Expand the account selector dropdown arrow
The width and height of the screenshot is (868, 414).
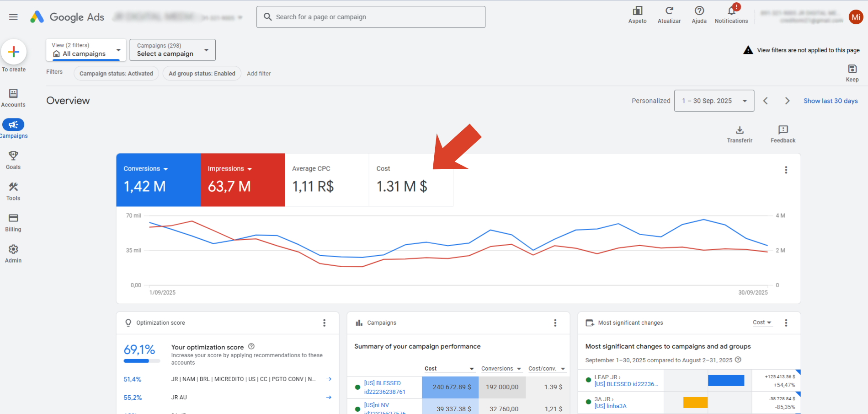pos(240,17)
